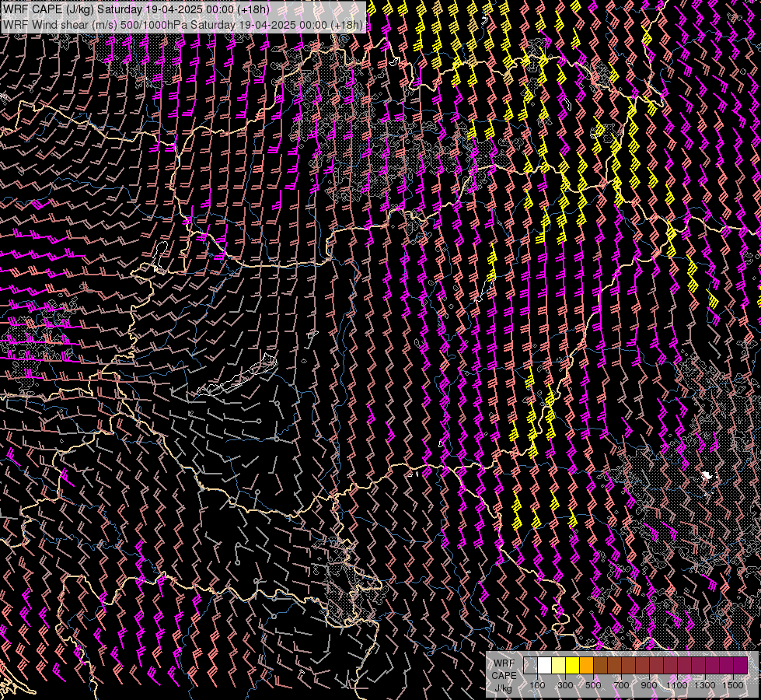
Task: Click the legend label '900'
Action: [x=649, y=685]
